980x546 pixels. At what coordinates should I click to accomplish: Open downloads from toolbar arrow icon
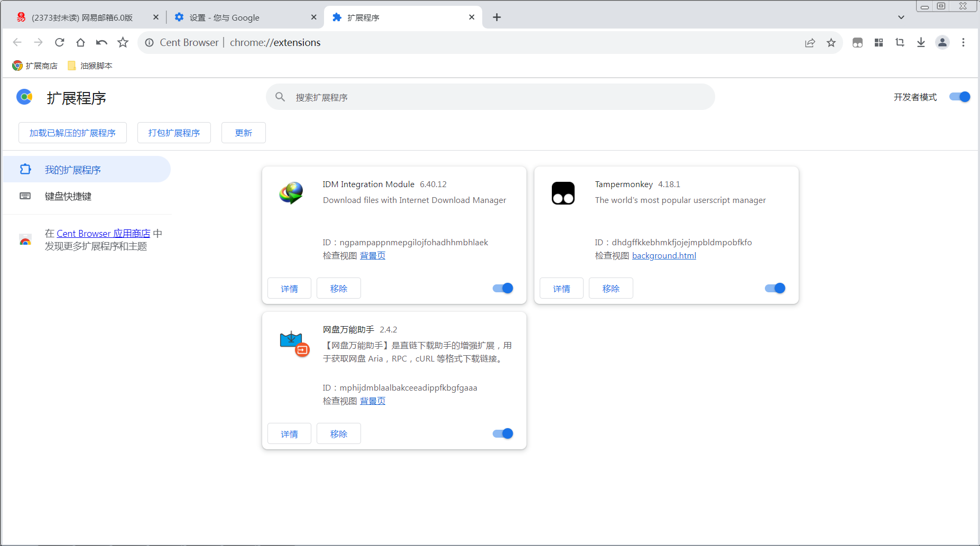(x=921, y=42)
